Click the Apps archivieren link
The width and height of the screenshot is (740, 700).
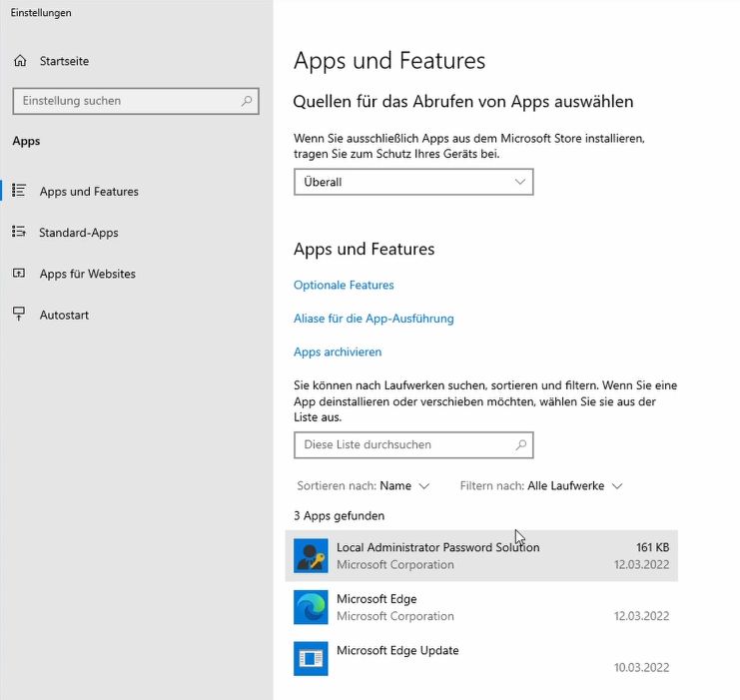pos(338,352)
